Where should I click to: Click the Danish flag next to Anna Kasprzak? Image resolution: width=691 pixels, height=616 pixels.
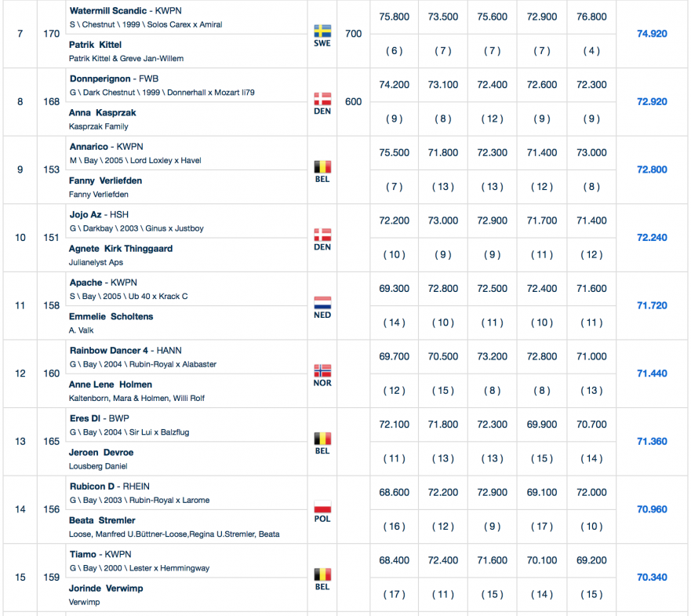click(x=322, y=99)
